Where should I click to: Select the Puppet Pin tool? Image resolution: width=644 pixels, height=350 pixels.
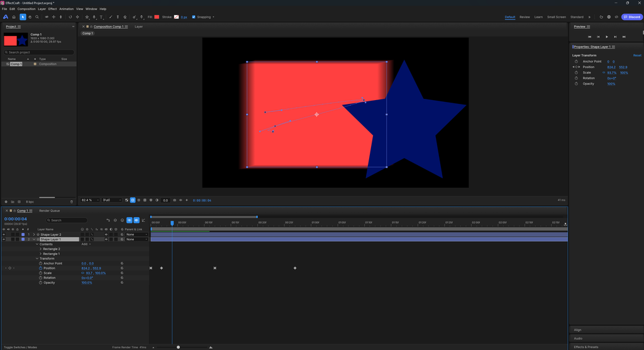142,17
